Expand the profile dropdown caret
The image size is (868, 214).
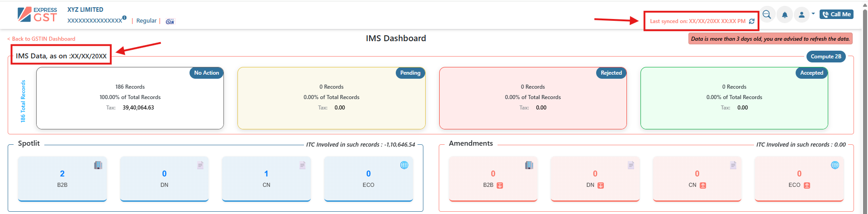pyautogui.click(x=813, y=14)
